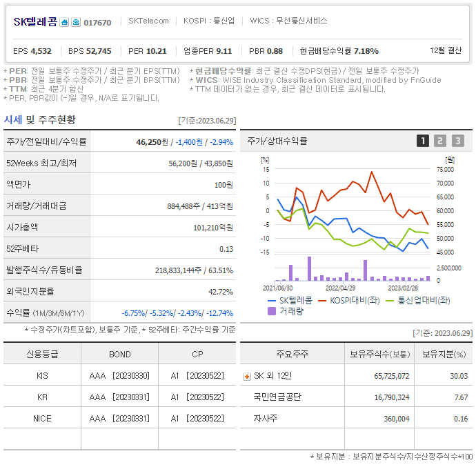Switch to chart tab 3
This screenshot has height=467, width=476.
(458, 141)
